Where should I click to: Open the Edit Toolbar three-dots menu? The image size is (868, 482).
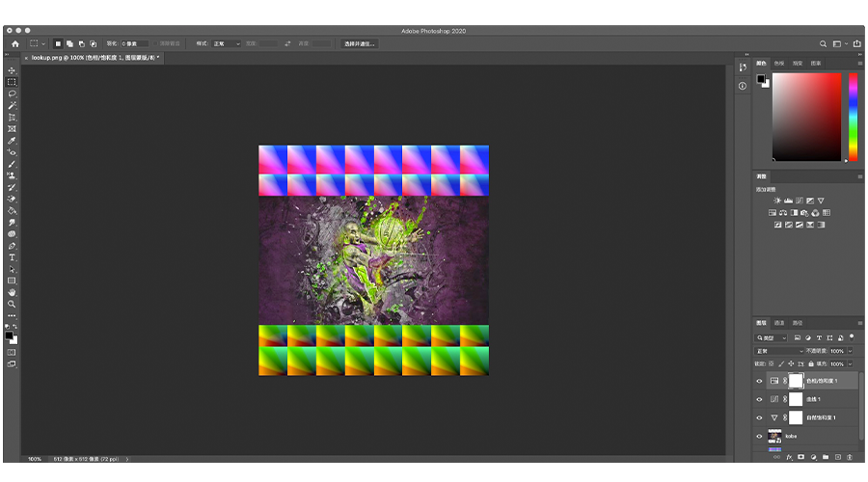[x=12, y=315]
